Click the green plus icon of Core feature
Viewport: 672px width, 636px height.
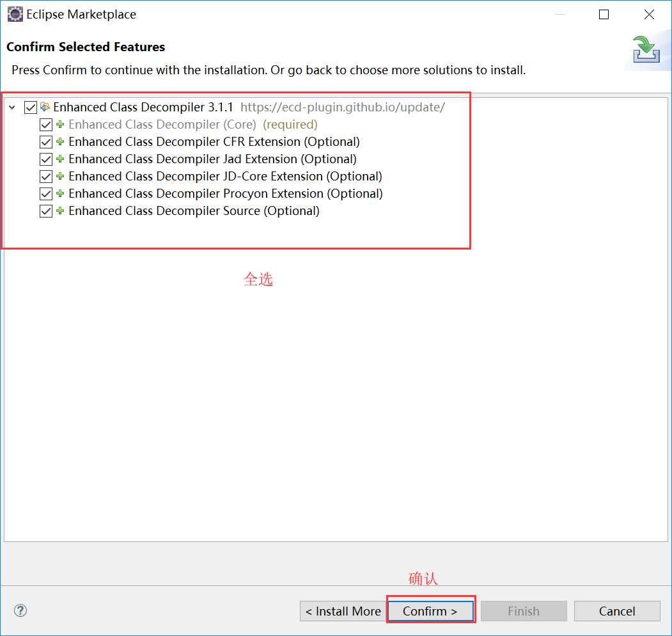(x=61, y=124)
